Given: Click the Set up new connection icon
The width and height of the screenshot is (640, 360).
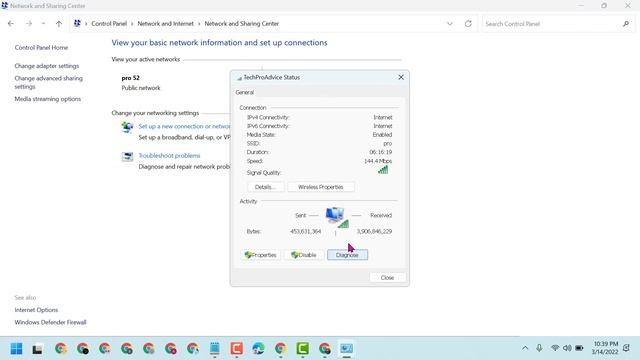Looking at the screenshot, I should pos(127,127).
